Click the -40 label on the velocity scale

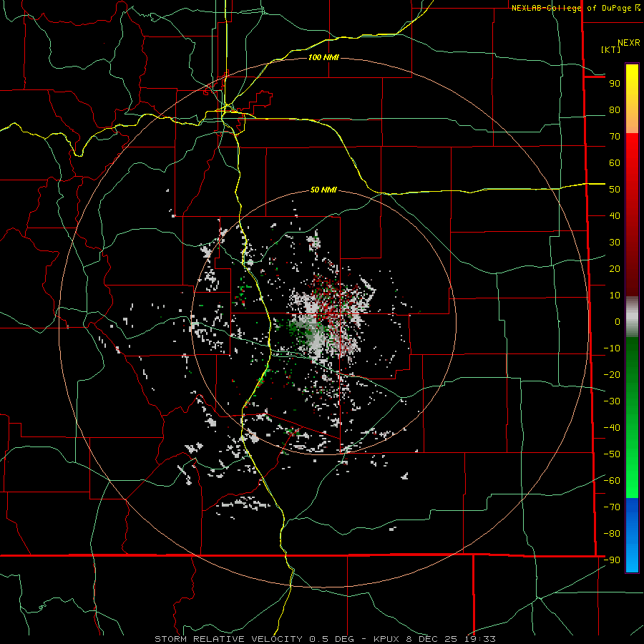pyautogui.click(x=612, y=428)
